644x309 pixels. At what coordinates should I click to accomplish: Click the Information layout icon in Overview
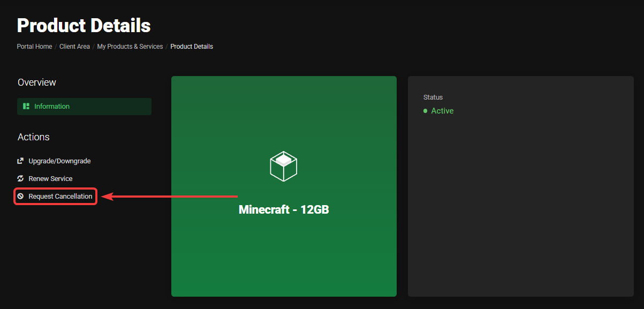pyautogui.click(x=26, y=107)
